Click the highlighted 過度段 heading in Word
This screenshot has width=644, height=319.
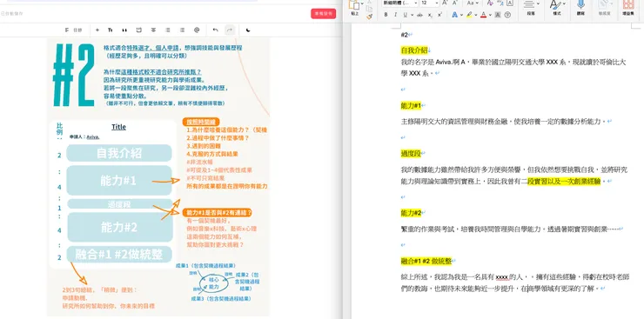411,153
